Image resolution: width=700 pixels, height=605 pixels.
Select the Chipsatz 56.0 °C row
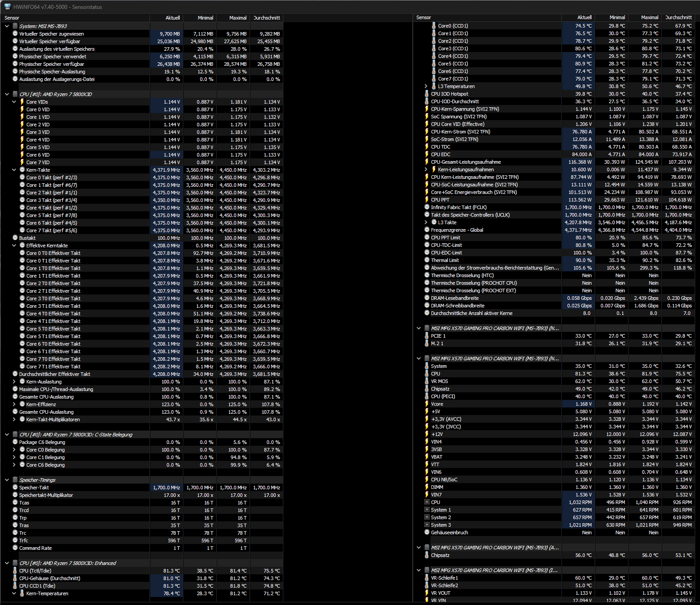coord(554,555)
